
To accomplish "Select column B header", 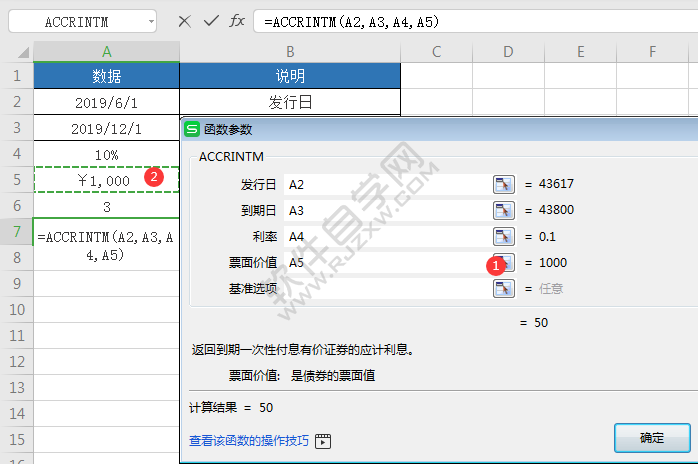I will pyautogui.click(x=290, y=52).
